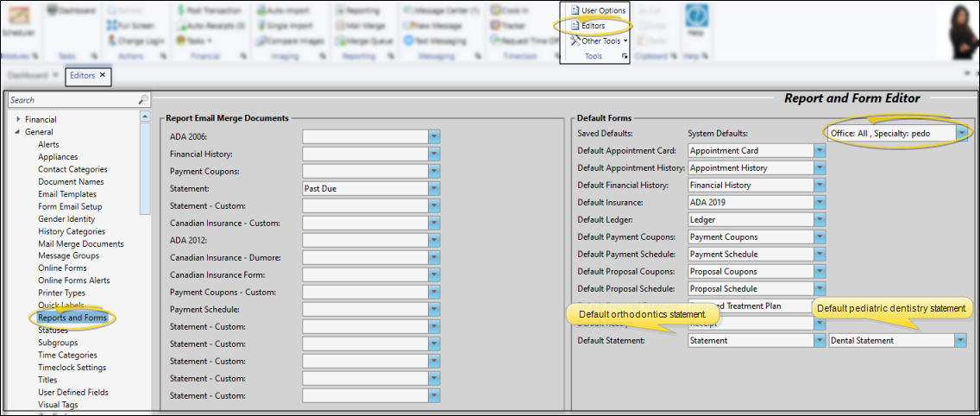
Task: Select the Full Screen action icon
Action: coord(131,26)
